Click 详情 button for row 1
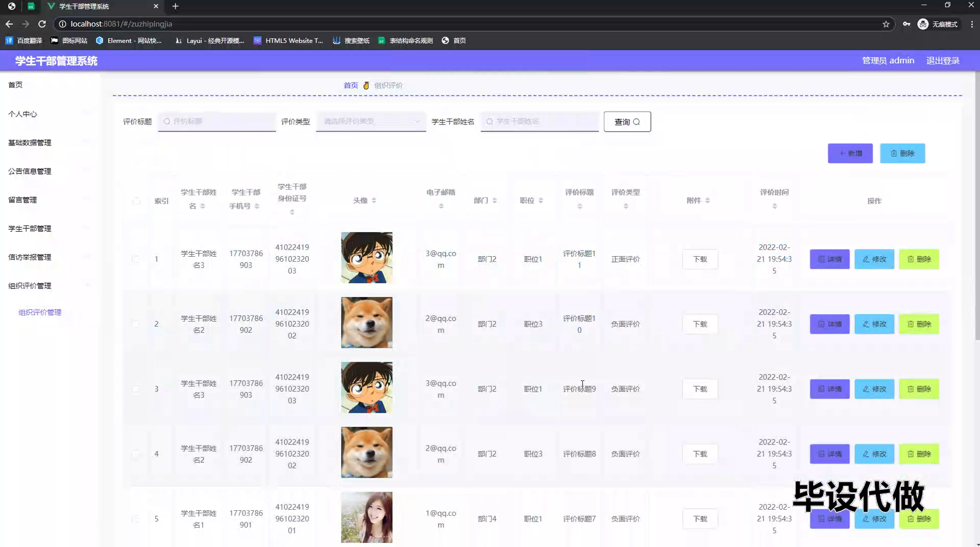The width and height of the screenshot is (980, 547). 829,259
